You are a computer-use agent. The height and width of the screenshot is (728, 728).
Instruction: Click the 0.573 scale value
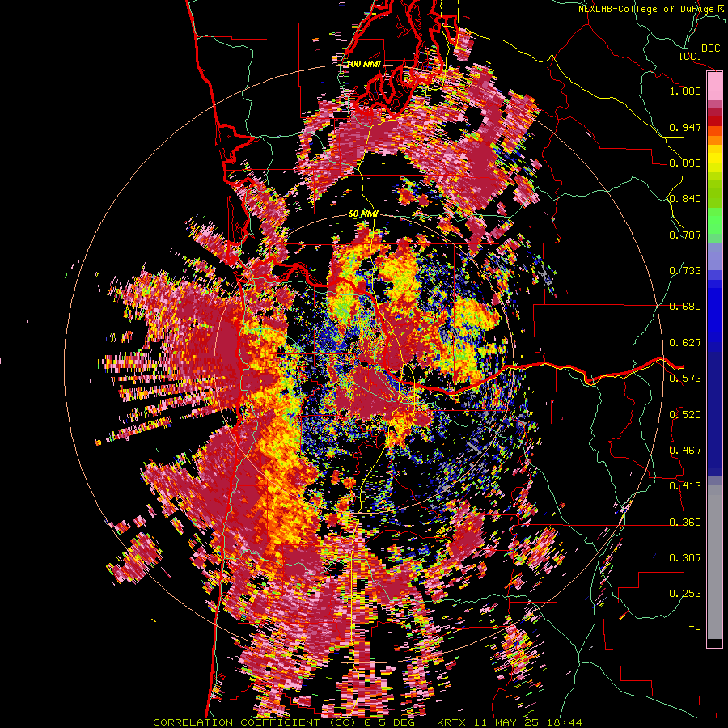click(685, 379)
